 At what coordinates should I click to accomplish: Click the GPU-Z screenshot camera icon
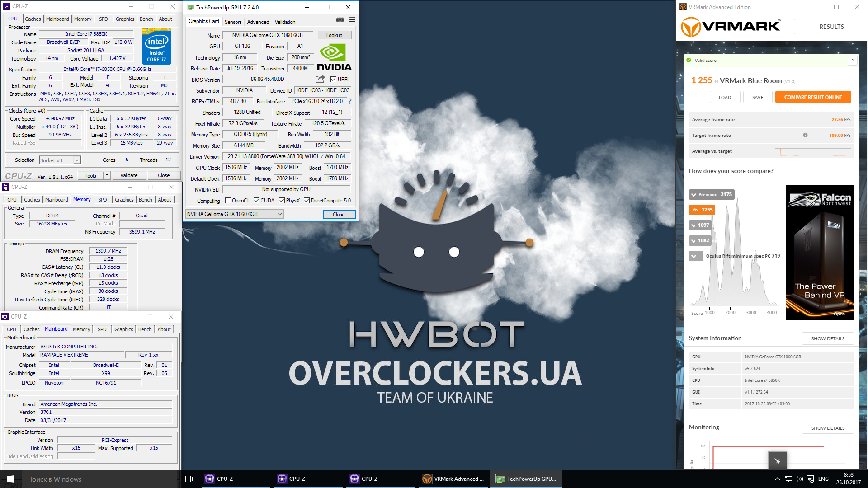(x=340, y=19)
